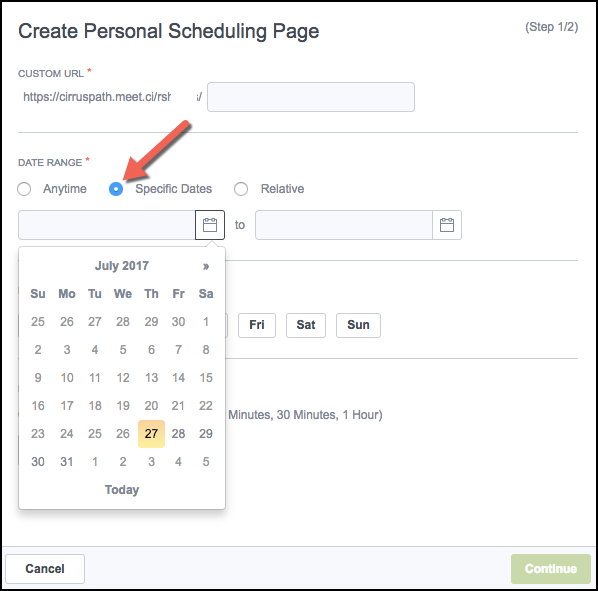Click the start date input field

pos(107,225)
